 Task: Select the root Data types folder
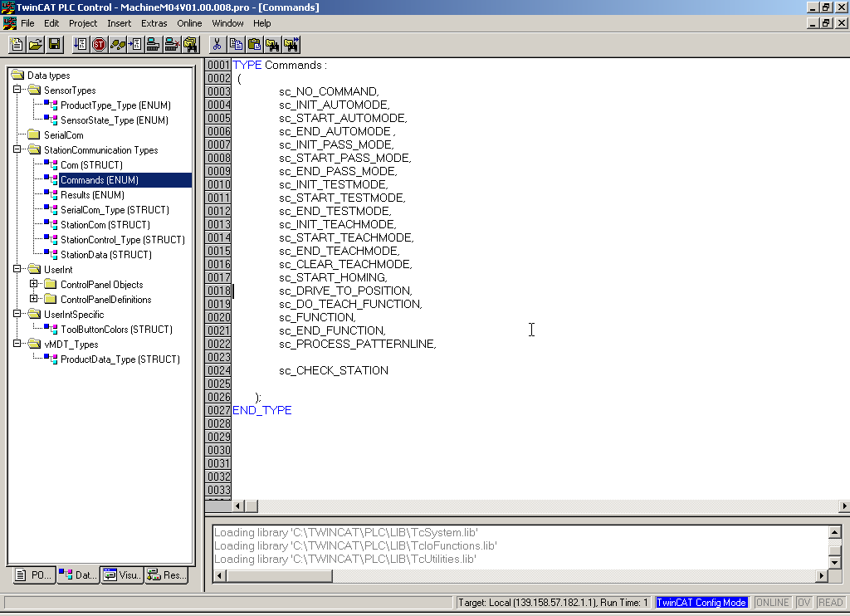[x=49, y=76]
